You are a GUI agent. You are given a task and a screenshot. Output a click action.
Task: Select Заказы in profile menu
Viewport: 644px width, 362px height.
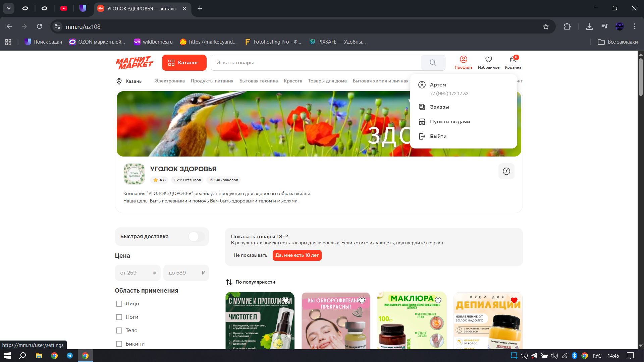point(439,107)
